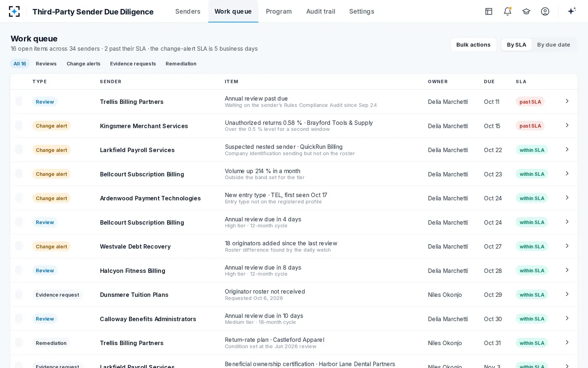Open chevron for Volume up 214 % row
Viewport: 588px width, 368px height.
pyautogui.click(x=567, y=173)
